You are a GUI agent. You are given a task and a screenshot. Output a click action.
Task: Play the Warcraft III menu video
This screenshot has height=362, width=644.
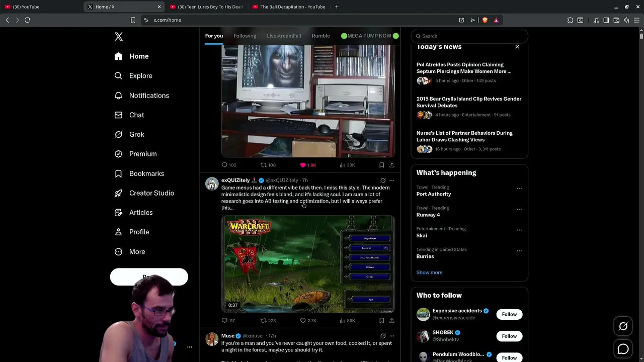pos(308,264)
